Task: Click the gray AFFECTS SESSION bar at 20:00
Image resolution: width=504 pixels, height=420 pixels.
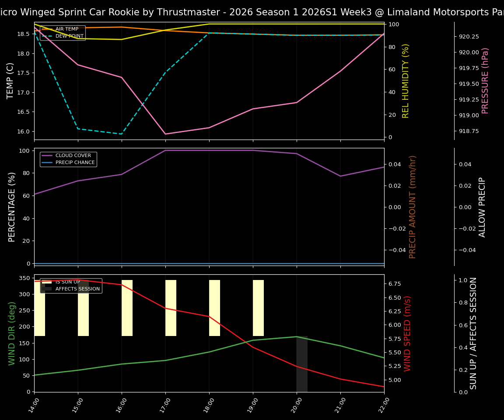Action: pyautogui.click(x=302, y=364)
